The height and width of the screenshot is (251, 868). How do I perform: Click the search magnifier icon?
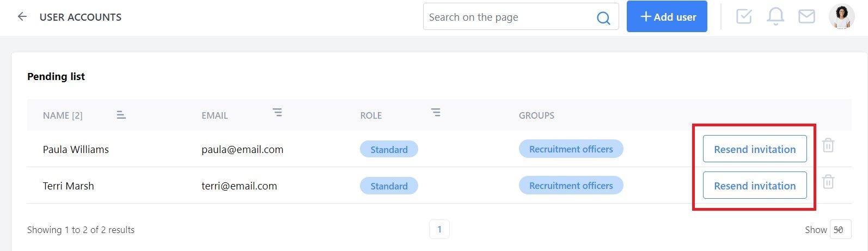point(603,18)
